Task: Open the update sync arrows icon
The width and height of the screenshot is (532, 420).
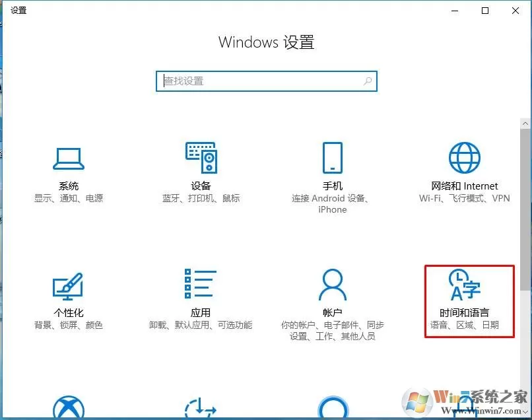Action: click(x=201, y=407)
